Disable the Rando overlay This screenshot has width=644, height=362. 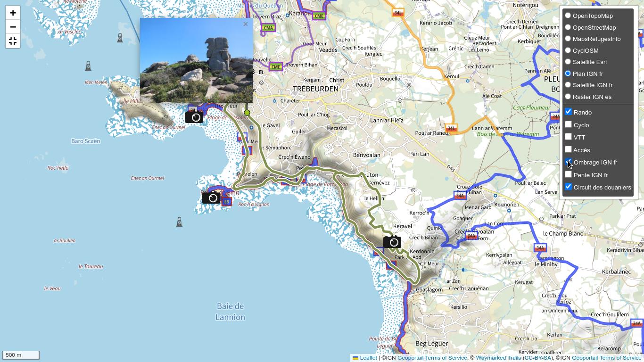point(569,112)
